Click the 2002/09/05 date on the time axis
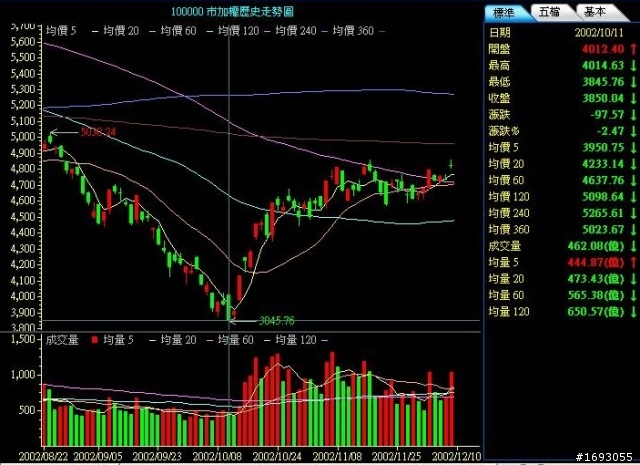Image resolution: width=640 pixels, height=465 pixels. [x=98, y=456]
